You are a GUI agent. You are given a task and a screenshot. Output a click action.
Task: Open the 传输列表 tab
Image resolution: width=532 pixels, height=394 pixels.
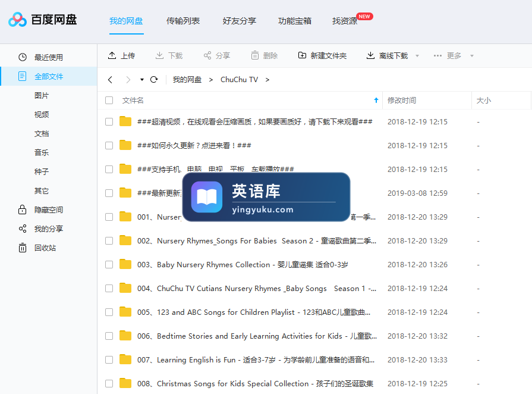click(183, 21)
